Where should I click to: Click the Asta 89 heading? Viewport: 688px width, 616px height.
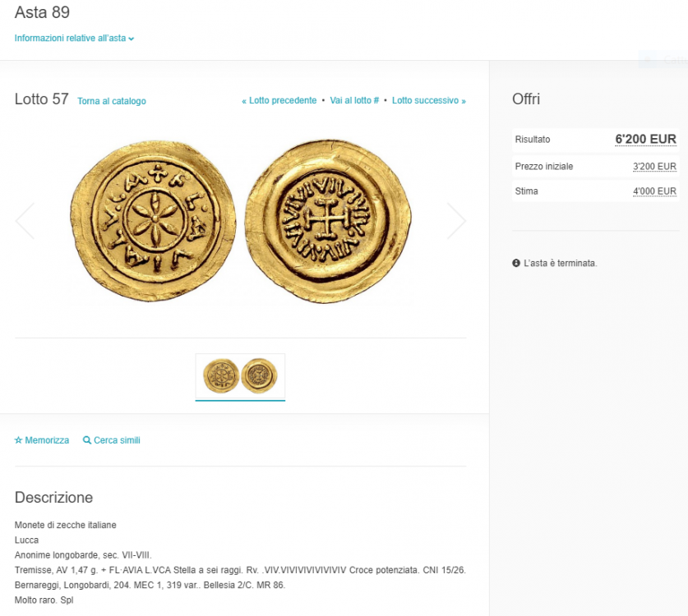pyautogui.click(x=42, y=12)
